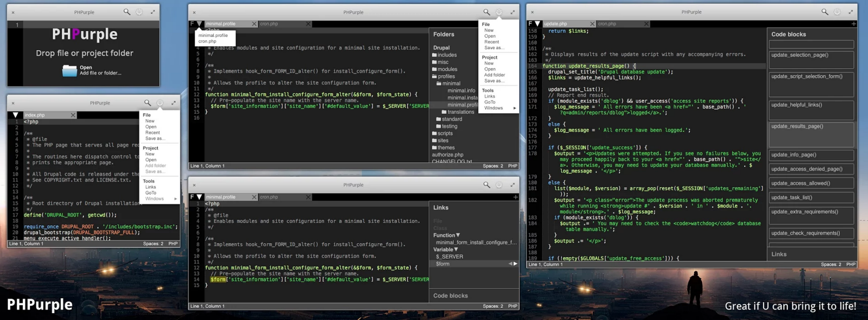Screen dimensions: 868x320
Task: Click the fullscreen arrows in the Links window
Action: (512, 185)
